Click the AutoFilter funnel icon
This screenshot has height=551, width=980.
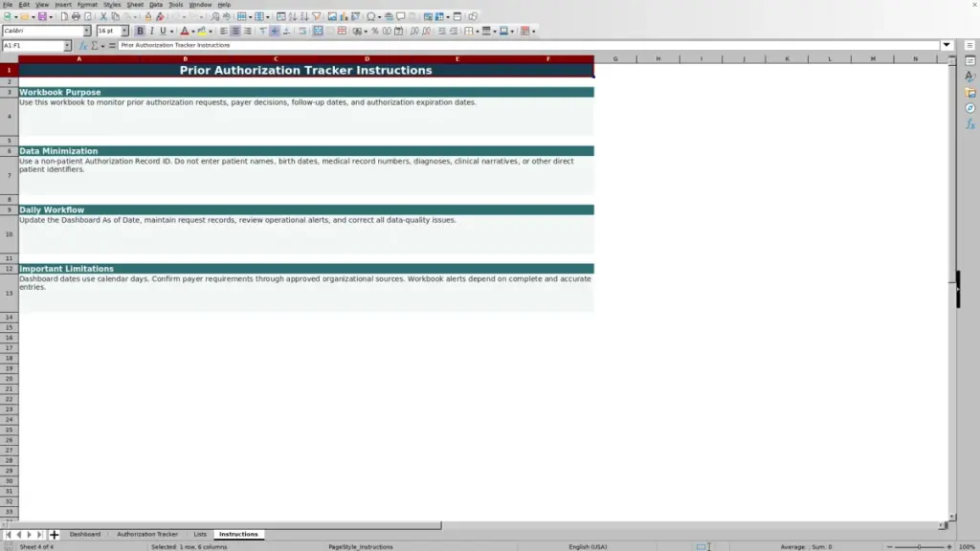[317, 17]
